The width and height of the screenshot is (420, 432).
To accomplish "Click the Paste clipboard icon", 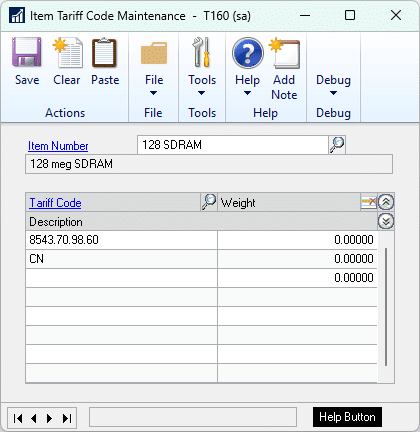I will pos(105,52).
